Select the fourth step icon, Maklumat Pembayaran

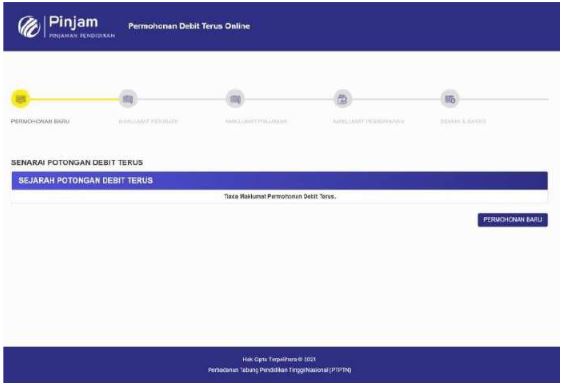pos(342,99)
